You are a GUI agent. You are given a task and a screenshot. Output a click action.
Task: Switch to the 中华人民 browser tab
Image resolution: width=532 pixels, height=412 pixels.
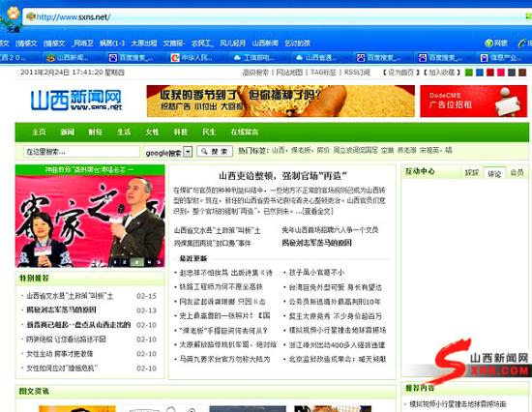pos(196,58)
